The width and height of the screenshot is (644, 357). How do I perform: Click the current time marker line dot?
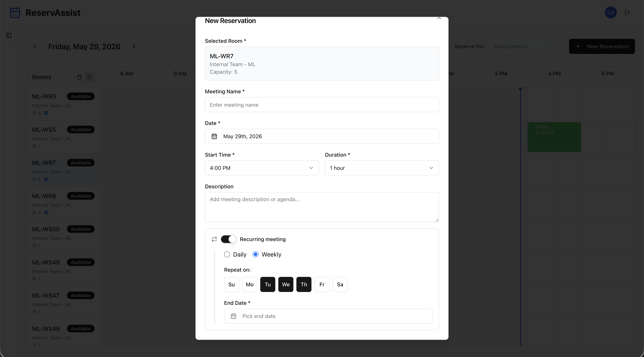point(520,89)
